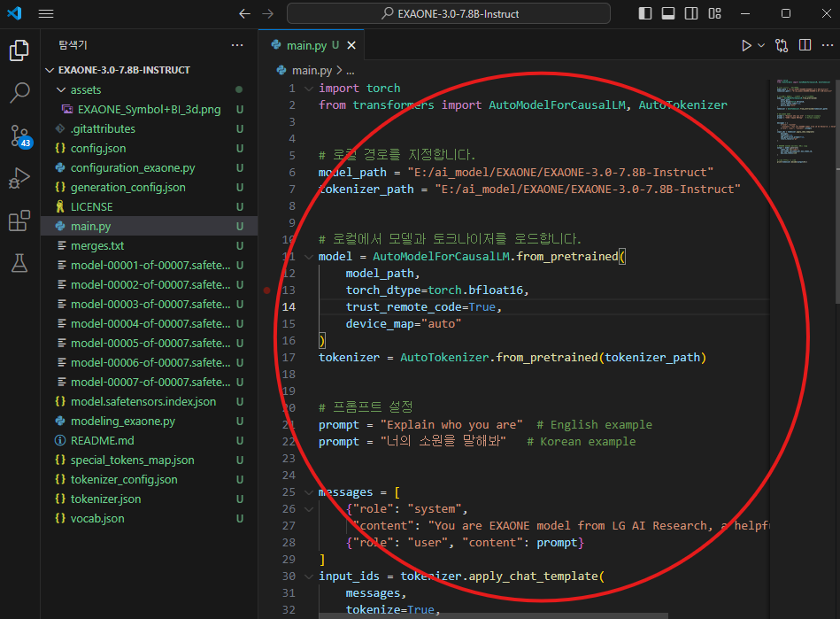Open the Testing flask view
Screen dimensions: 840x619
pos(19,263)
